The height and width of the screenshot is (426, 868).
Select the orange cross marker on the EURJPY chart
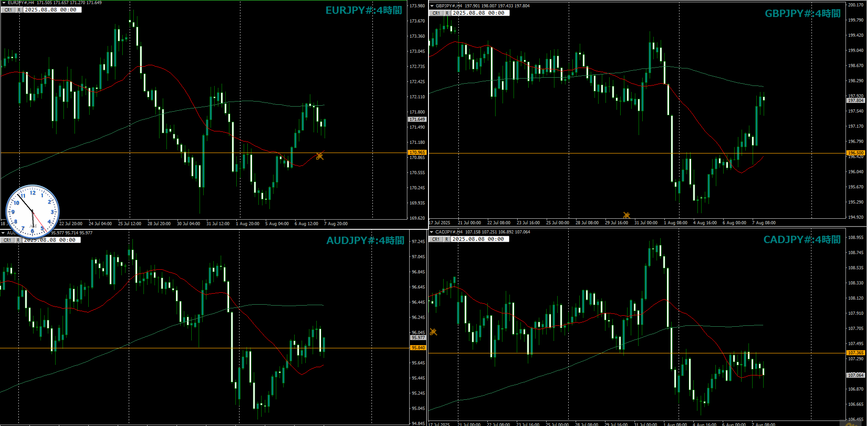[x=320, y=156]
